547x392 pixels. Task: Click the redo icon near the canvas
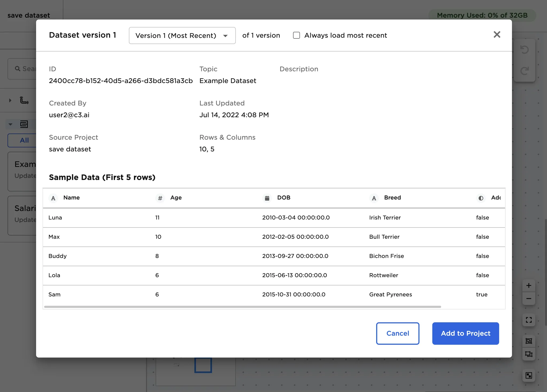[x=525, y=70]
